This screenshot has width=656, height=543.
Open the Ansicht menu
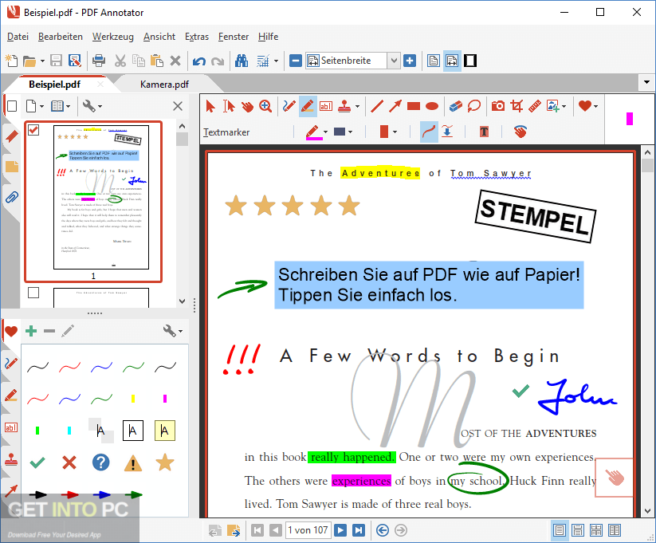[x=159, y=37]
